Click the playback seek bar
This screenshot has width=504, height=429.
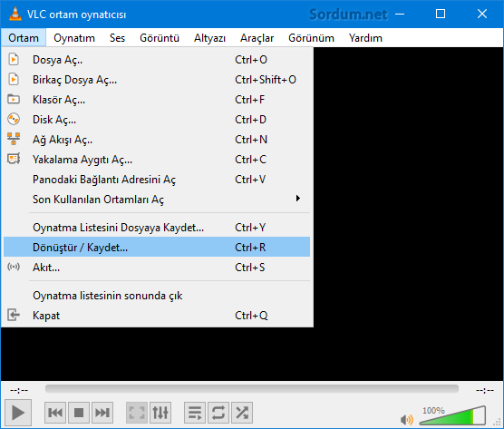click(x=252, y=389)
